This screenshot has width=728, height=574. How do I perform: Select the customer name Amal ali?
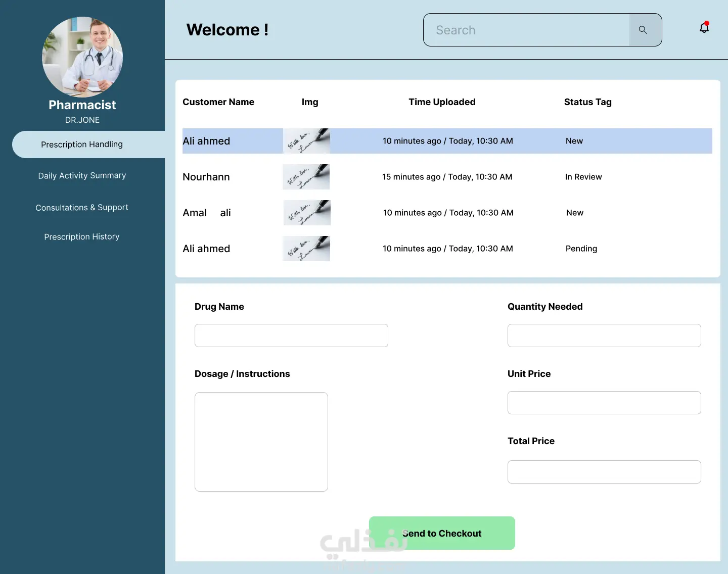(207, 213)
